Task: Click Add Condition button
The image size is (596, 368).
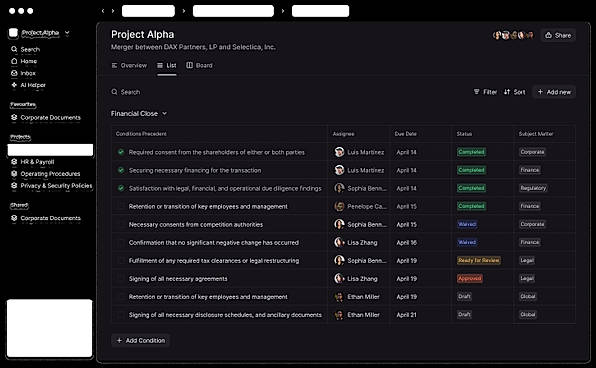Action: (x=141, y=341)
